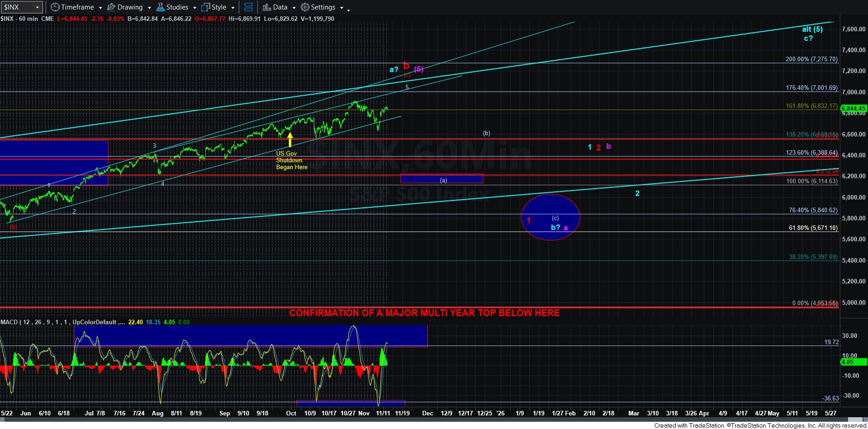Image resolution: width=868 pixels, height=429 pixels.
Task: Click the green 6,844.45 current price tag
Action: (x=853, y=108)
